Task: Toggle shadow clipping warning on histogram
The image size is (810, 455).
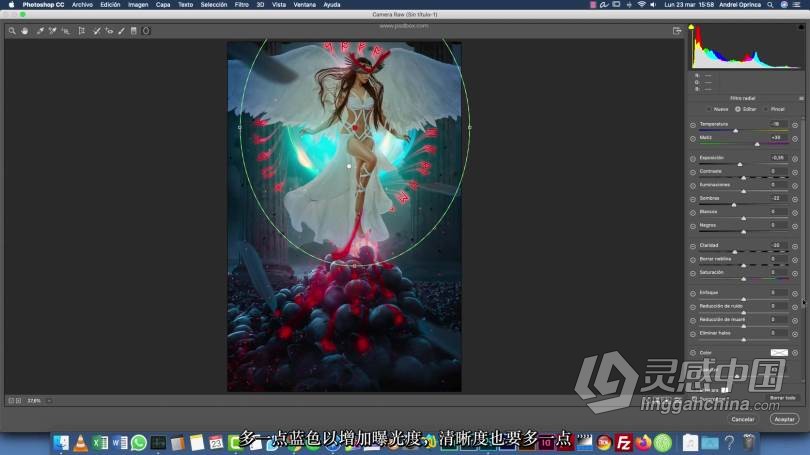Action: point(691,27)
